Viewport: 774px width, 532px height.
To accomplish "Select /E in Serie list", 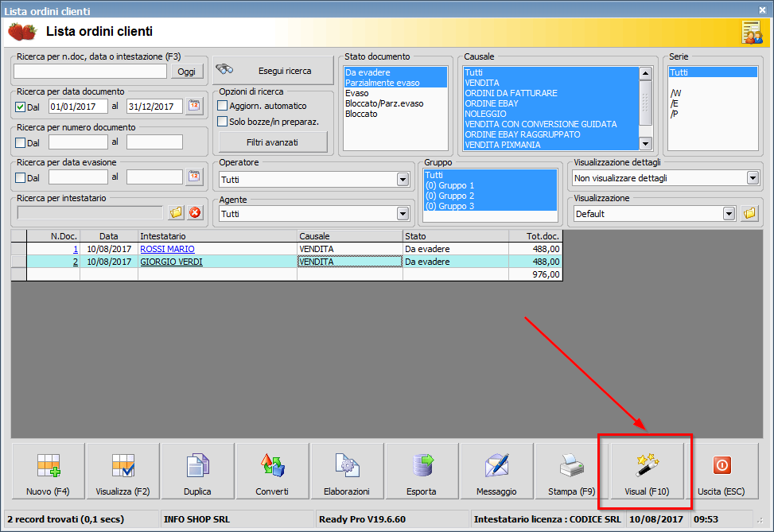I will pyautogui.click(x=713, y=103).
